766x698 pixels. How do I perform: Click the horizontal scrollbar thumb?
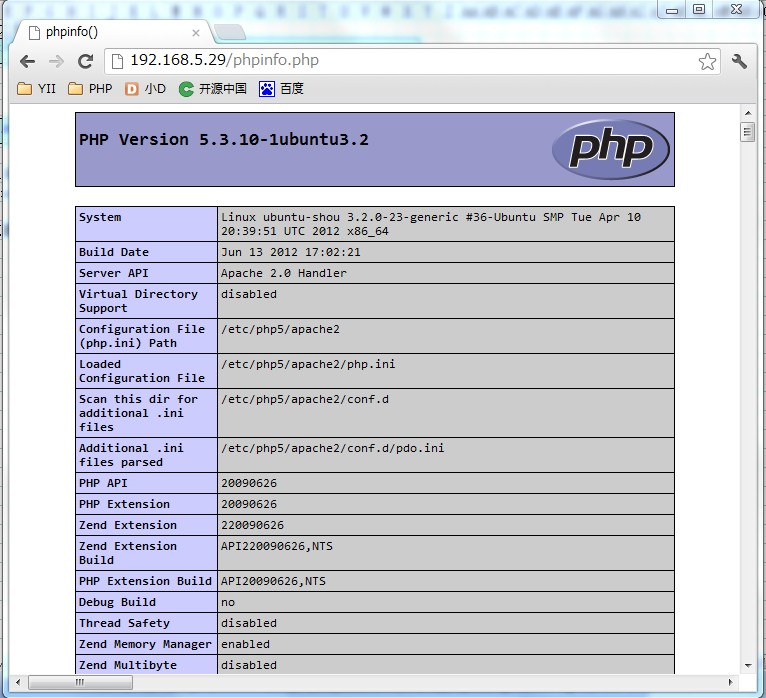80,682
